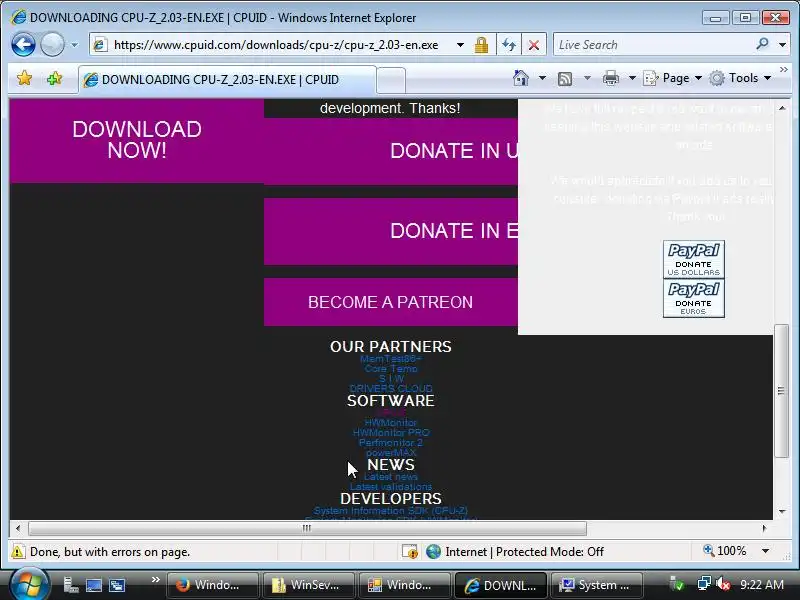Click the search magnifier icon

762,44
